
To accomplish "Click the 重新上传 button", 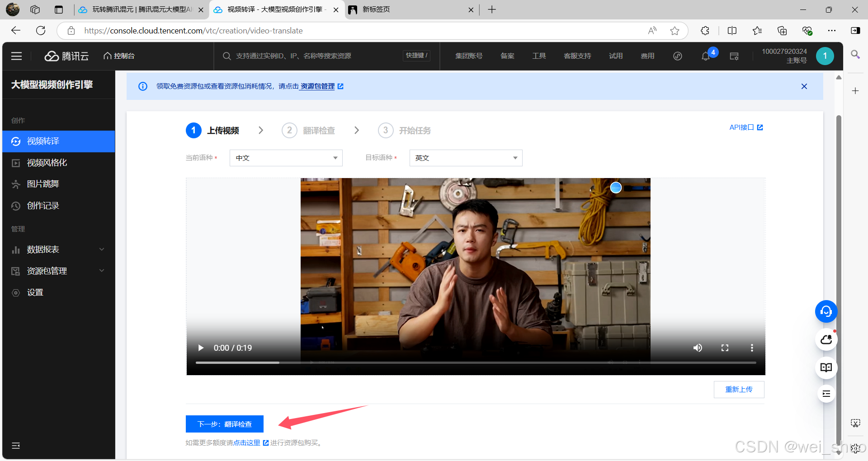I will point(739,389).
